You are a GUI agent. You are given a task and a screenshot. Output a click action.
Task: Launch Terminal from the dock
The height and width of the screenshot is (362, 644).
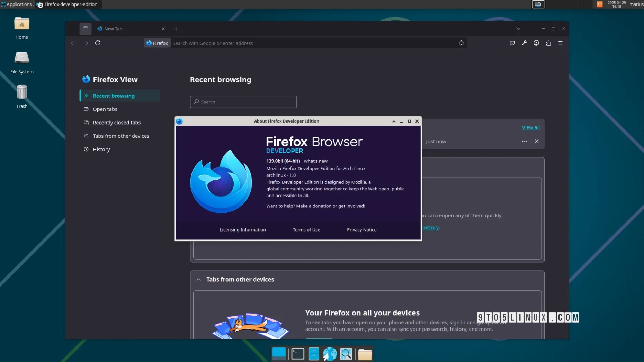point(297,354)
